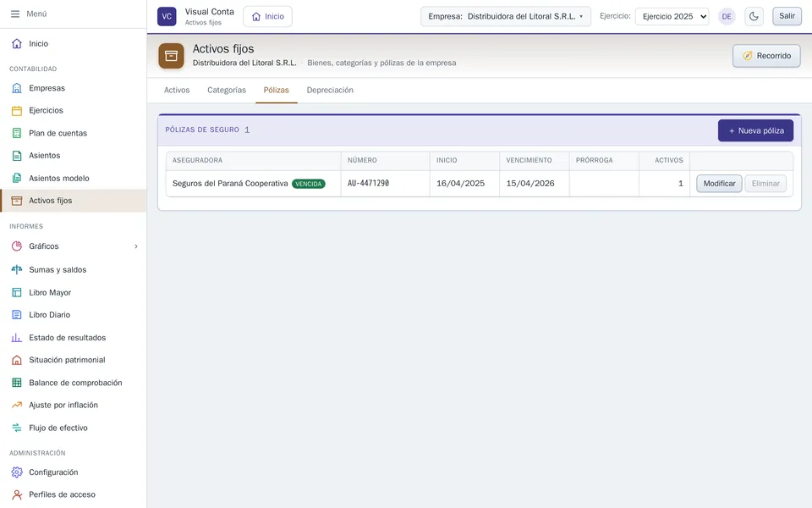Click the Ajuste por inflación trend icon
The image size is (812, 508).
17,405
